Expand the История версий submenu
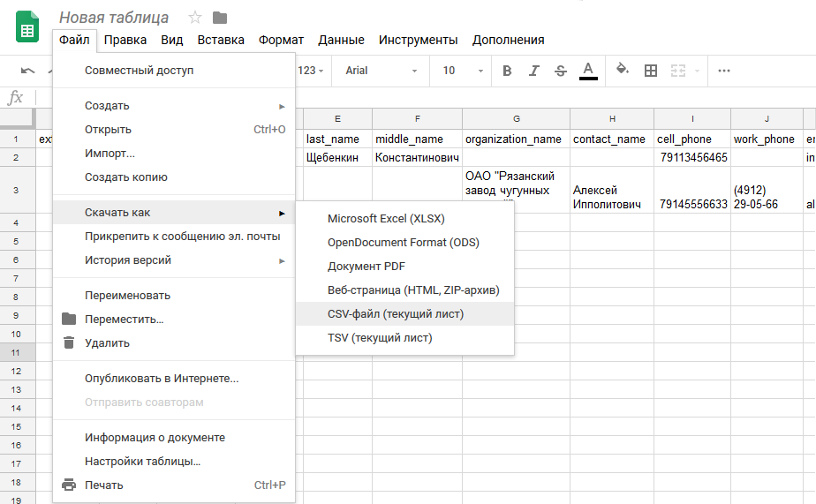This screenshot has width=816, height=504. pos(174,260)
